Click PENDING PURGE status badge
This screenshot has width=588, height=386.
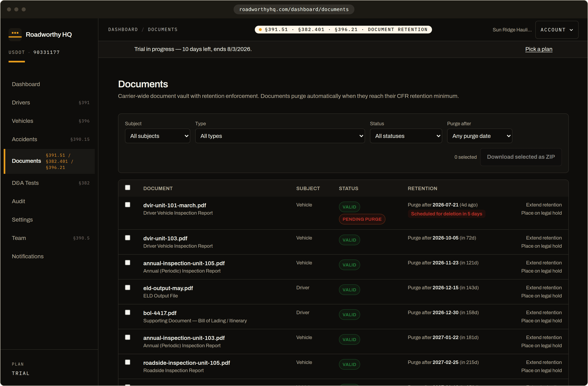pos(362,219)
